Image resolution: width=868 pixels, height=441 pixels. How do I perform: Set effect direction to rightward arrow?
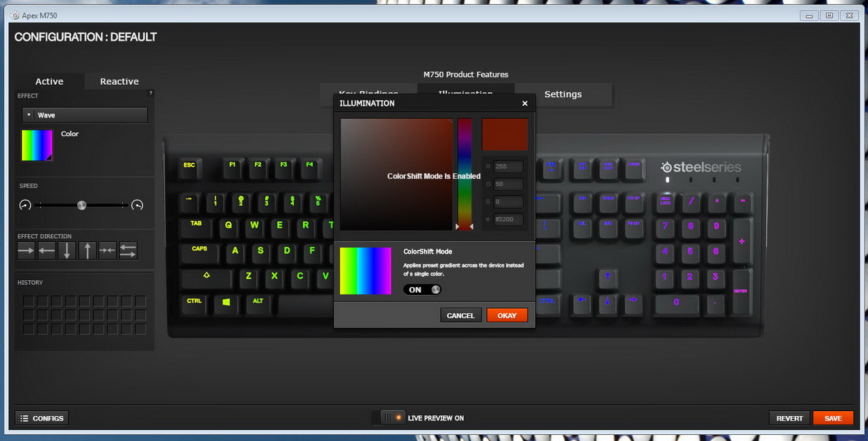26,250
